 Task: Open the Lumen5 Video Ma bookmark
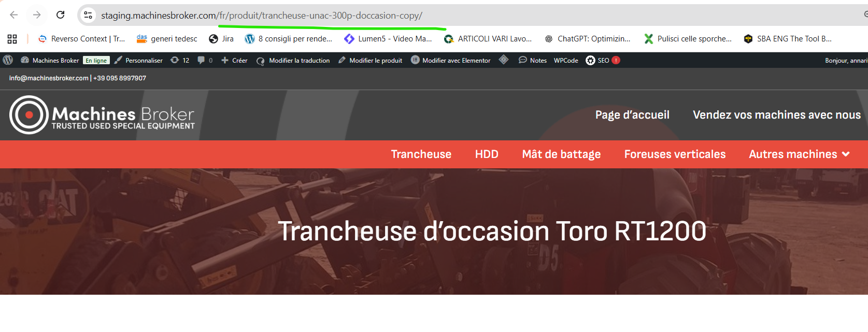[388, 39]
